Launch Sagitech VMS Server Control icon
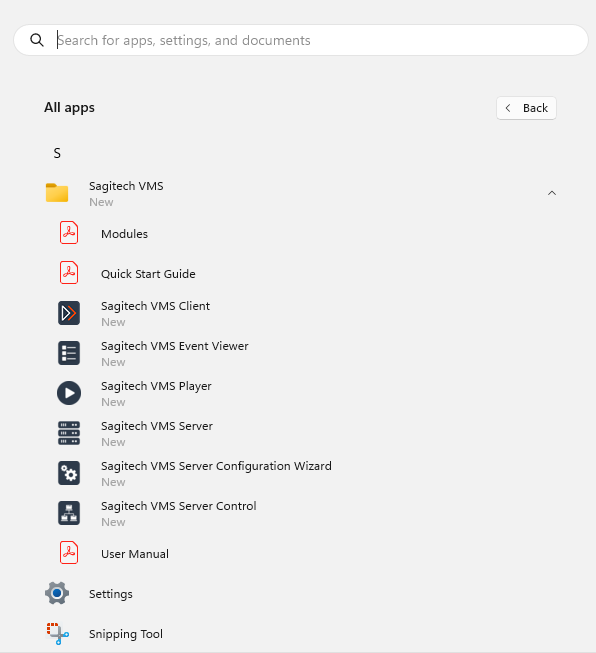The image size is (596, 653). (x=69, y=513)
